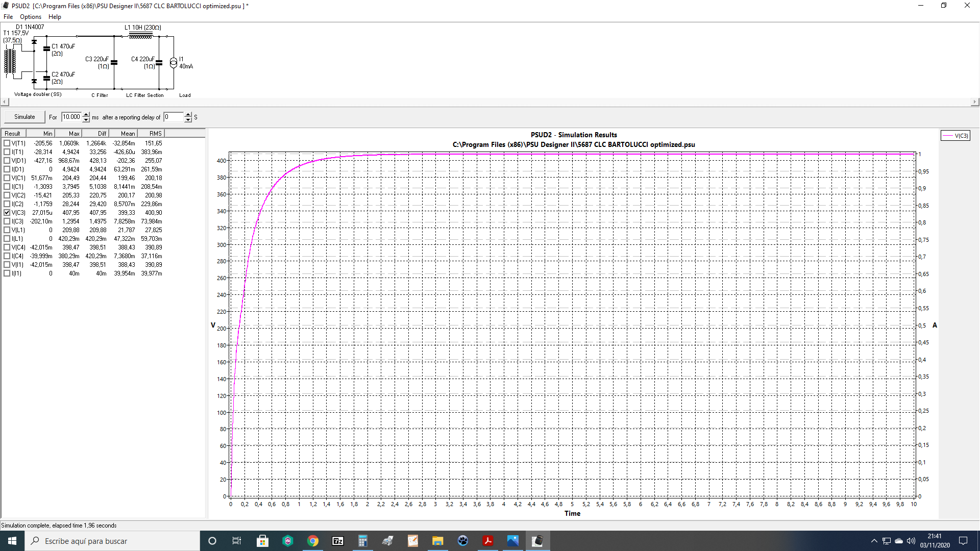Open Calculator from taskbar
Screen dimensions: 980x551
[363, 541]
